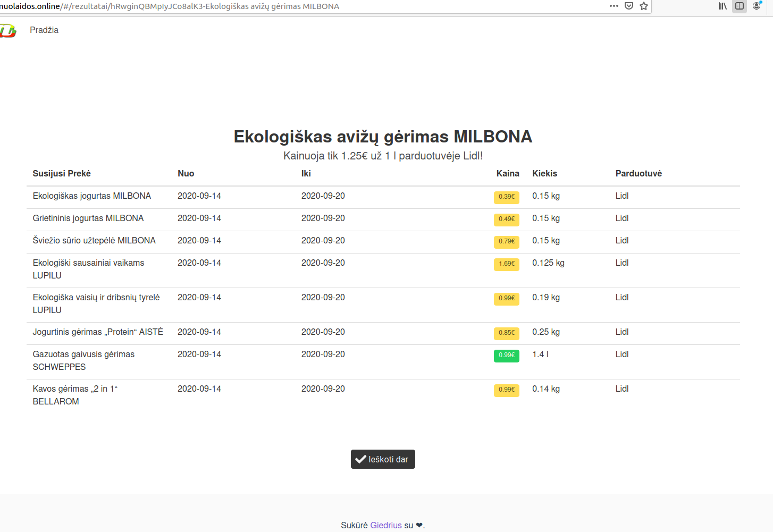
Task: Click the Ieškoti dar button
Action: (x=383, y=459)
